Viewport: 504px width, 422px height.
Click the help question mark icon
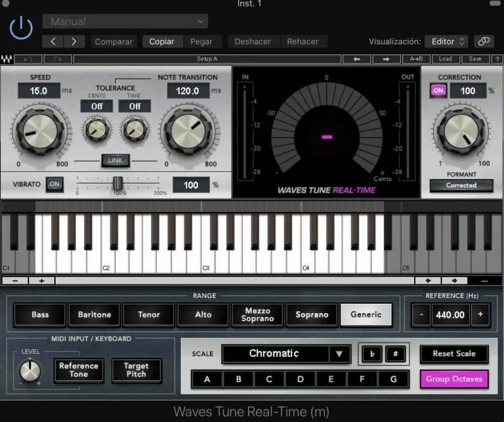click(497, 59)
